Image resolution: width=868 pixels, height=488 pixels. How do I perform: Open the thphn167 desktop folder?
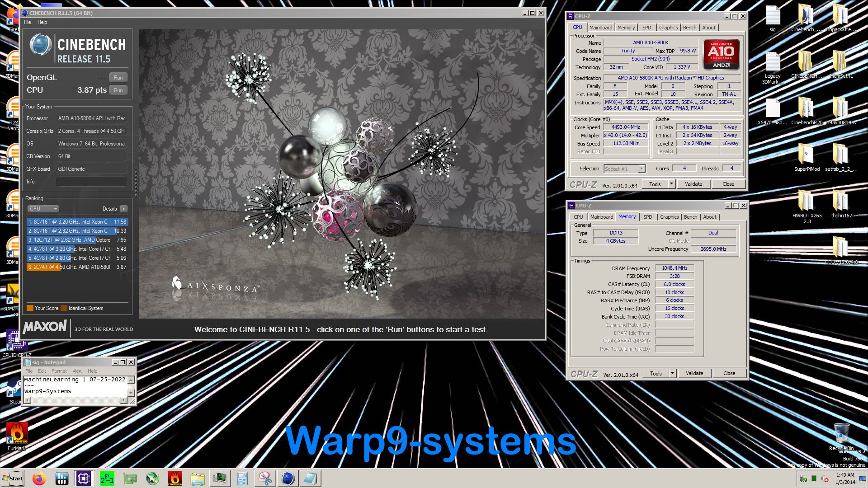[841, 204]
